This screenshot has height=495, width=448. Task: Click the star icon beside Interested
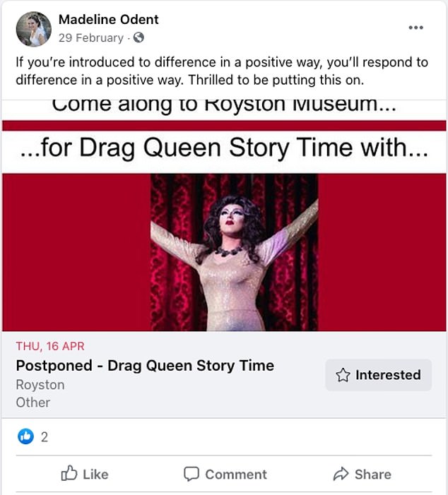[343, 375]
